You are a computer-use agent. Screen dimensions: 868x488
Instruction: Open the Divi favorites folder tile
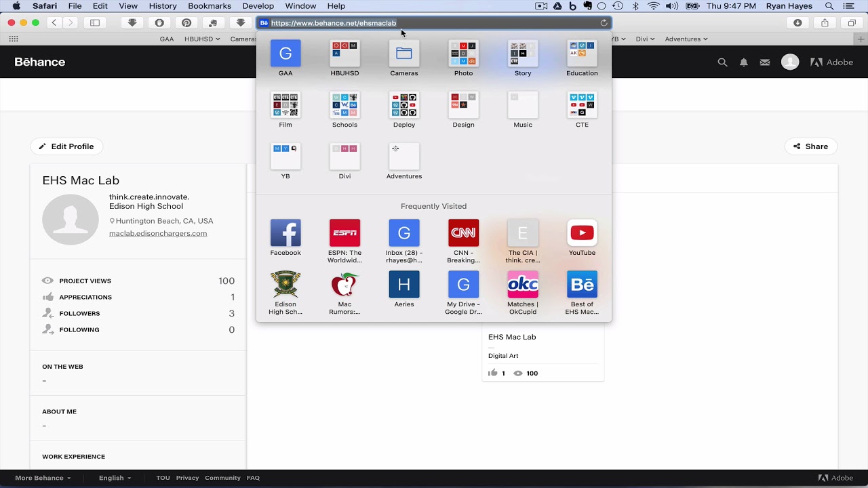click(x=344, y=157)
